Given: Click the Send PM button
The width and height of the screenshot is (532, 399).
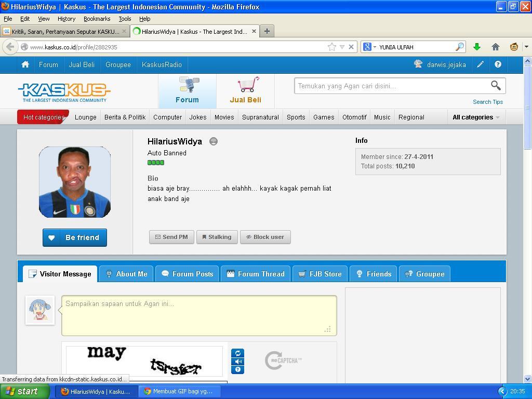Looking at the screenshot, I should (x=171, y=237).
